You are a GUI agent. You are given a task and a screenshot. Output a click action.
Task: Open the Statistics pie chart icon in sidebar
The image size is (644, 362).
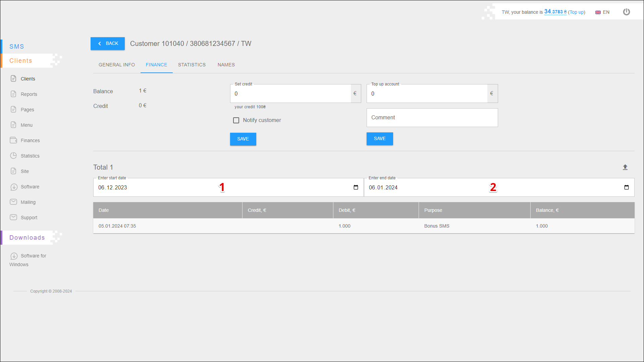pyautogui.click(x=13, y=156)
